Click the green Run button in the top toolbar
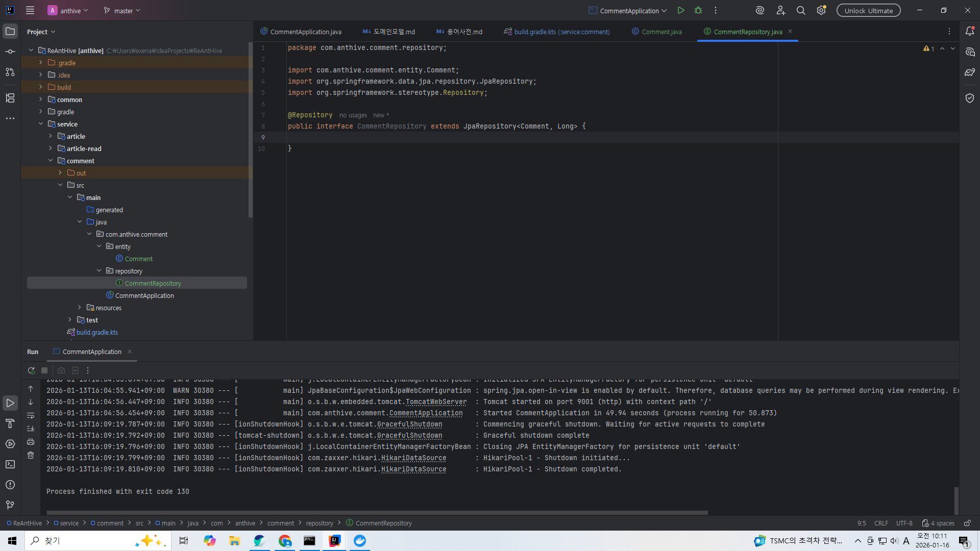The height and width of the screenshot is (551, 980). click(x=680, y=10)
